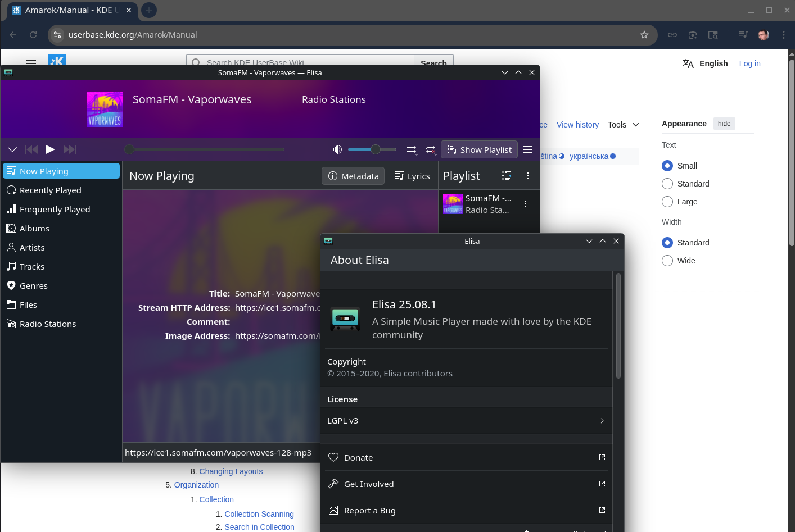Click Donate in About Elisa
The height and width of the screenshot is (532, 795).
click(466, 457)
